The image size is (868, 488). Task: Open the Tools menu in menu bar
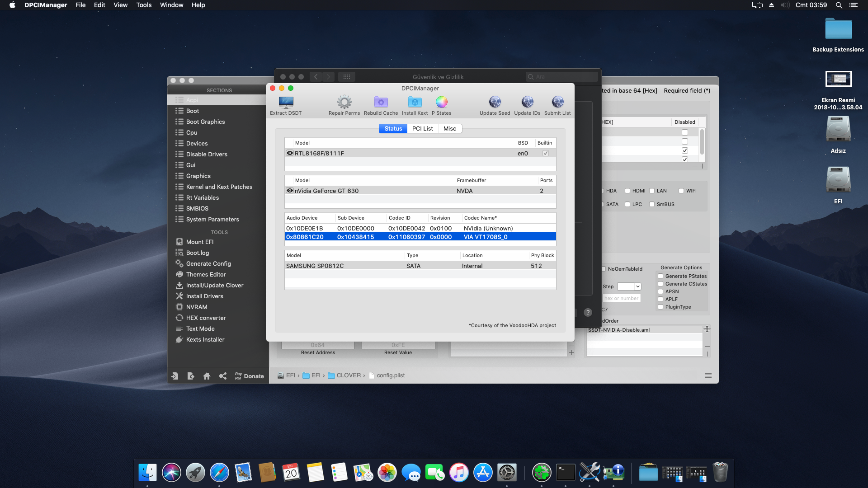(x=144, y=5)
